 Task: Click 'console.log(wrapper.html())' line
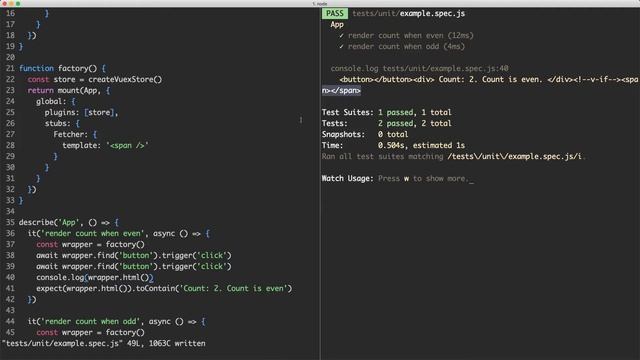point(95,278)
